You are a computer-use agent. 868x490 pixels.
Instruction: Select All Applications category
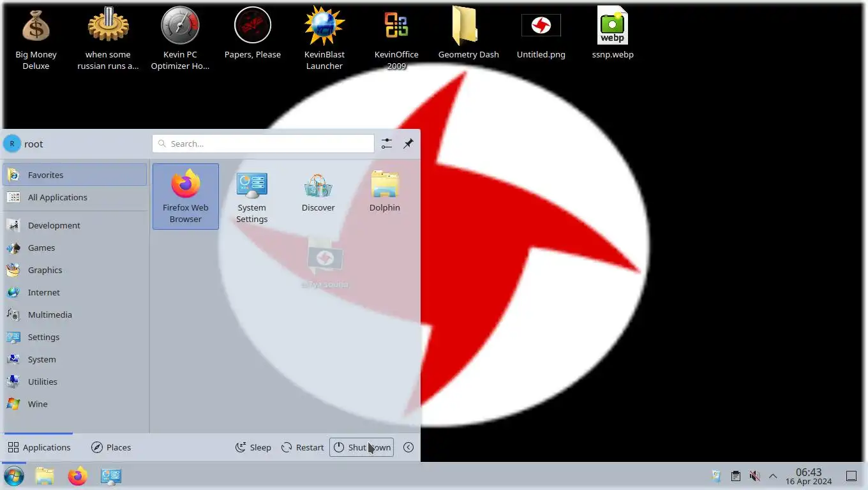click(75, 197)
